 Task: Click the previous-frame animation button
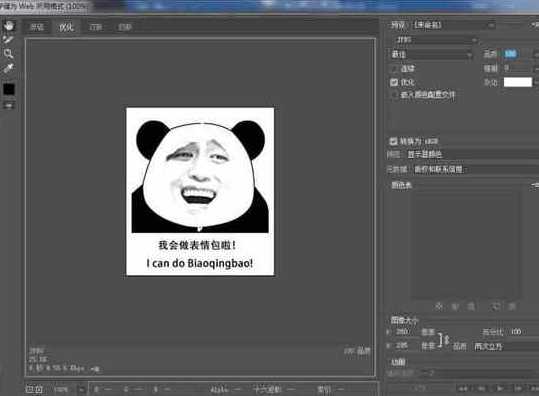coord(482,389)
